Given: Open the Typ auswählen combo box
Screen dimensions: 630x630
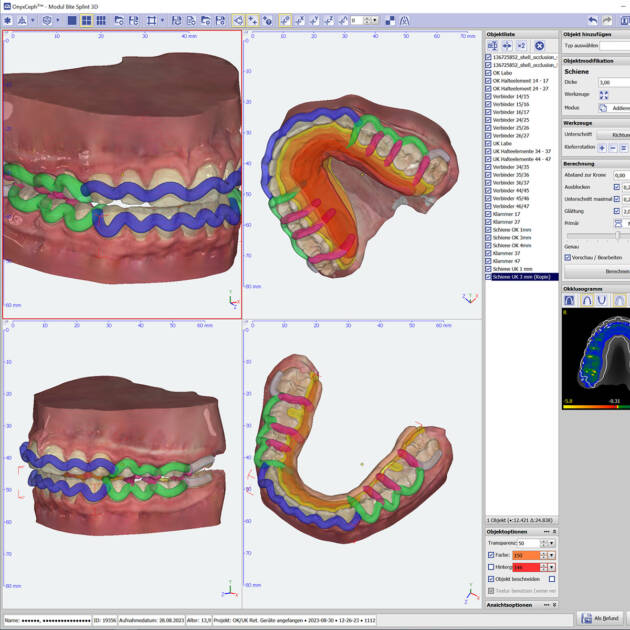Looking at the screenshot, I should [x=615, y=46].
